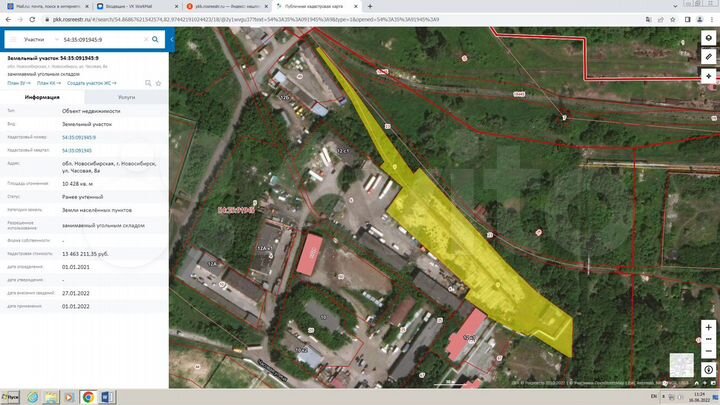
Task: Open cadastral quarter 54:35:091945 link
Action: click(77, 149)
